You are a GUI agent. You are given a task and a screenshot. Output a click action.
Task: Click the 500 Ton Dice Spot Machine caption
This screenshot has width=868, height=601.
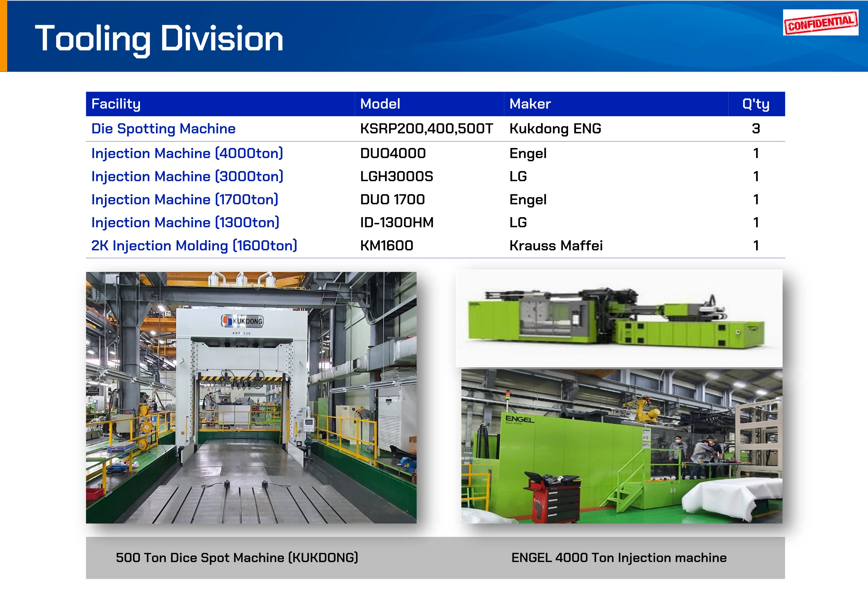[237, 558]
